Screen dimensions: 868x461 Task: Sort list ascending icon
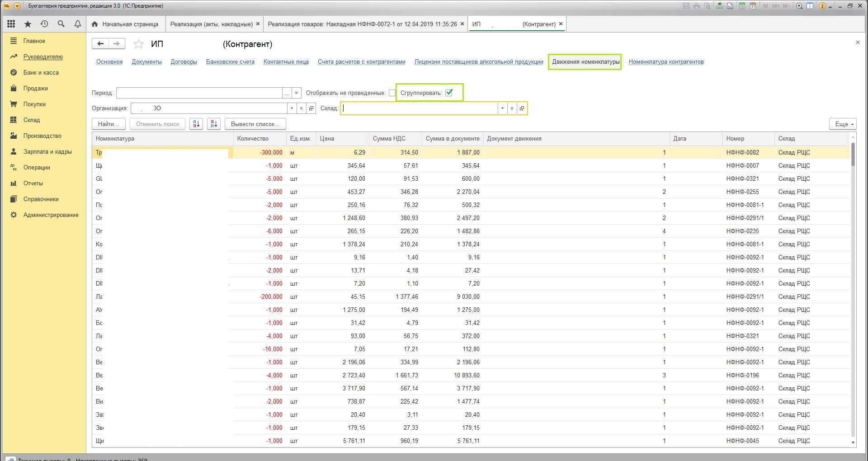(x=196, y=124)
